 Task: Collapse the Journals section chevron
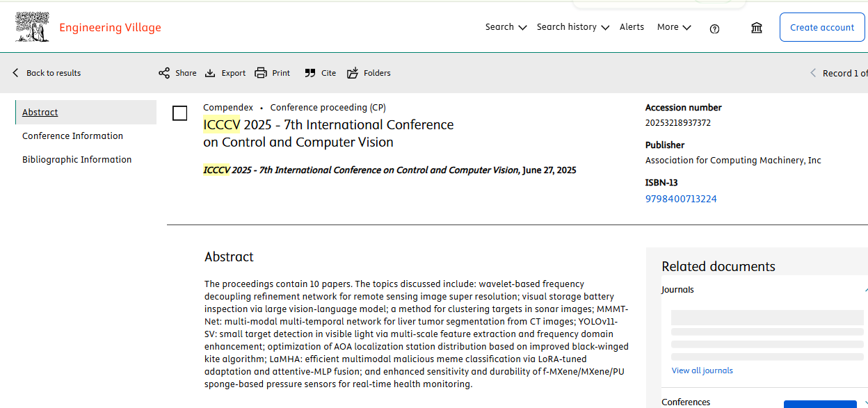coord(865,290)
